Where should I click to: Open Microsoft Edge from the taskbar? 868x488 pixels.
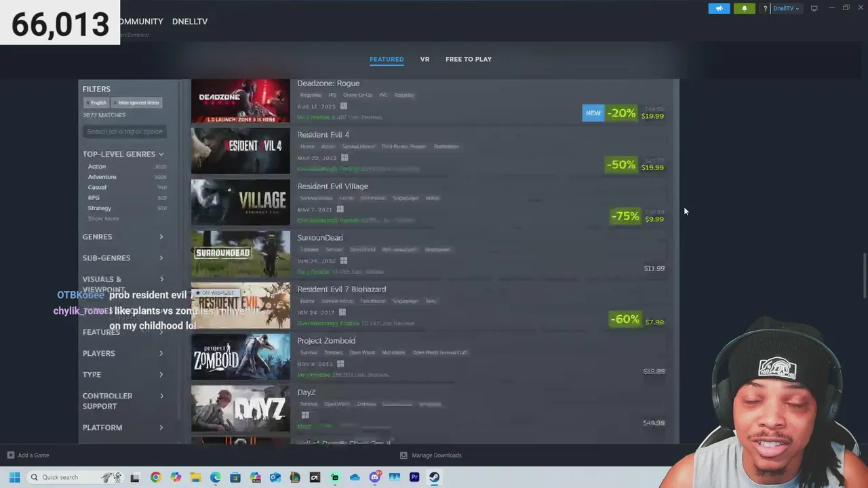(215, 477)
